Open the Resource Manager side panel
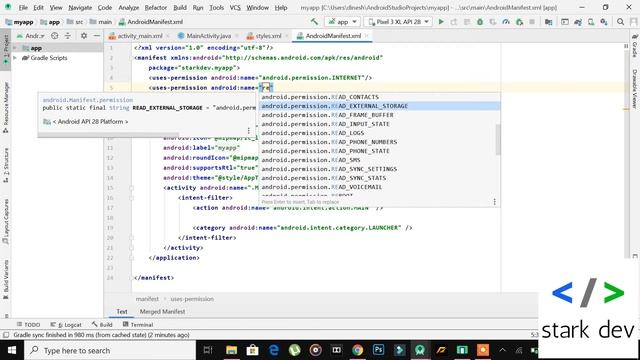The height and width of the screenshot is (360, 640). (6, 107)
